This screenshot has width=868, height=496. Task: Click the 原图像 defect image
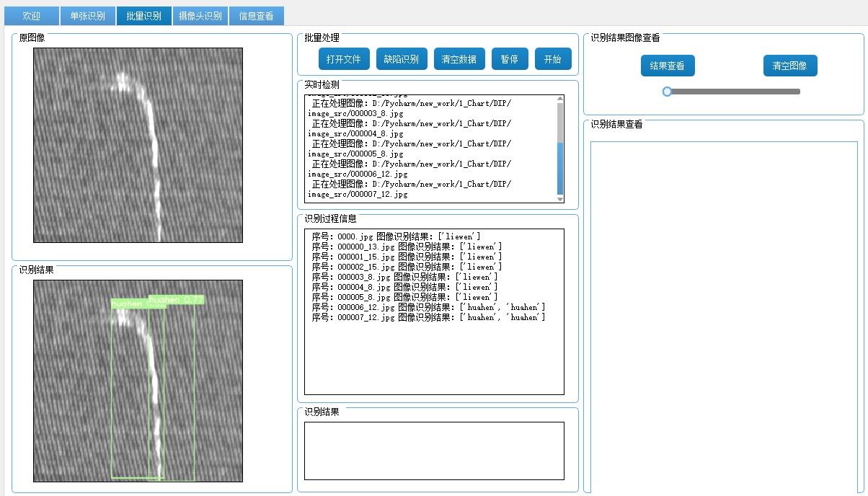coord(138,145)
